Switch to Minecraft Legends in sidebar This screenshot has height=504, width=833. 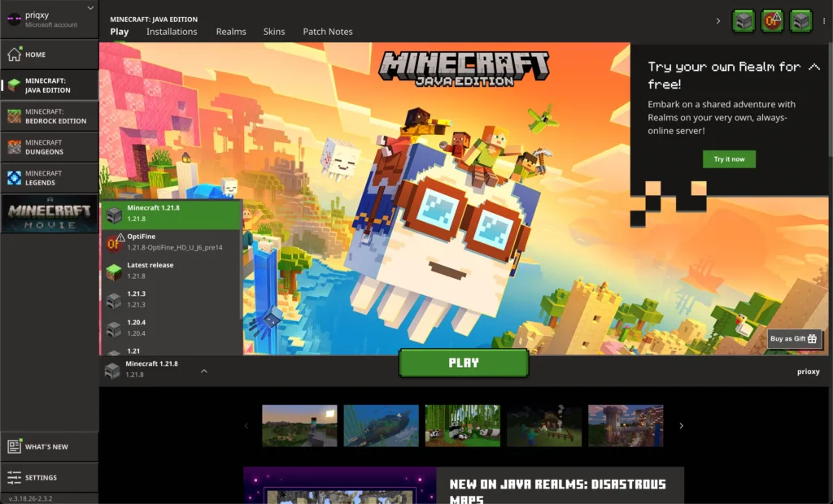pos(49,178)
